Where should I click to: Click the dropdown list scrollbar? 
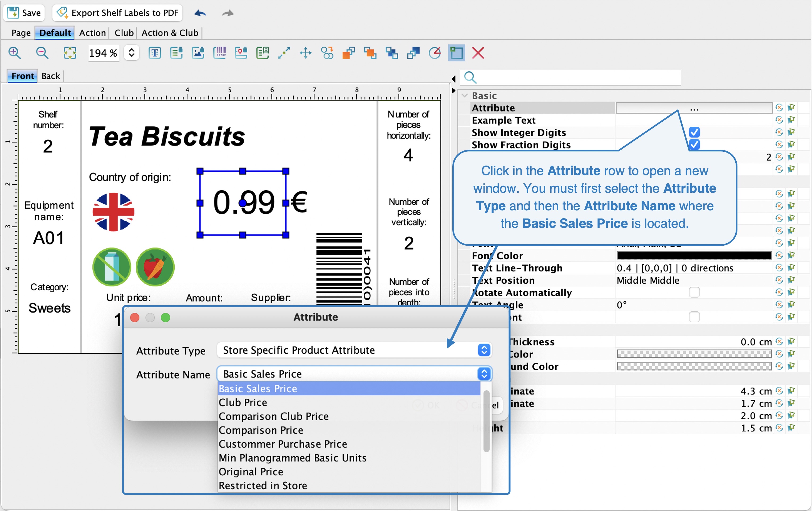[x=486, y=421]
